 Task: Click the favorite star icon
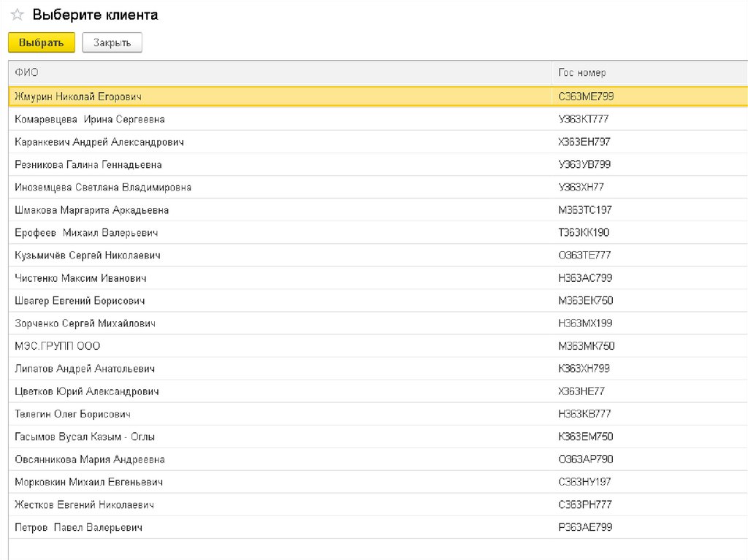(17, 15)
